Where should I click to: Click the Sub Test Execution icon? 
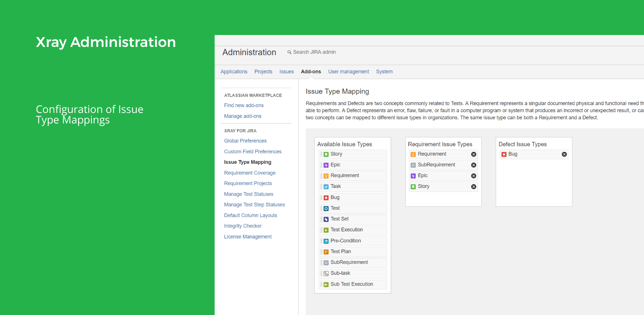coord(326,284)
